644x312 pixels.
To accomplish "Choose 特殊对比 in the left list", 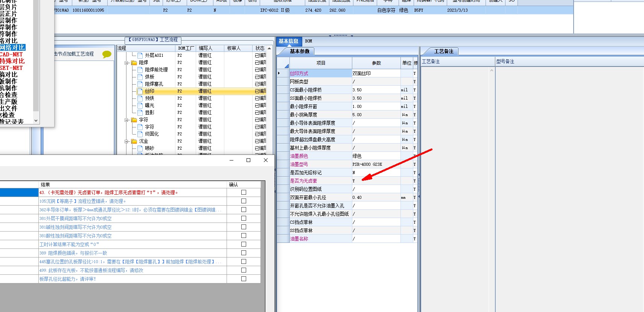I will point(12,61).
